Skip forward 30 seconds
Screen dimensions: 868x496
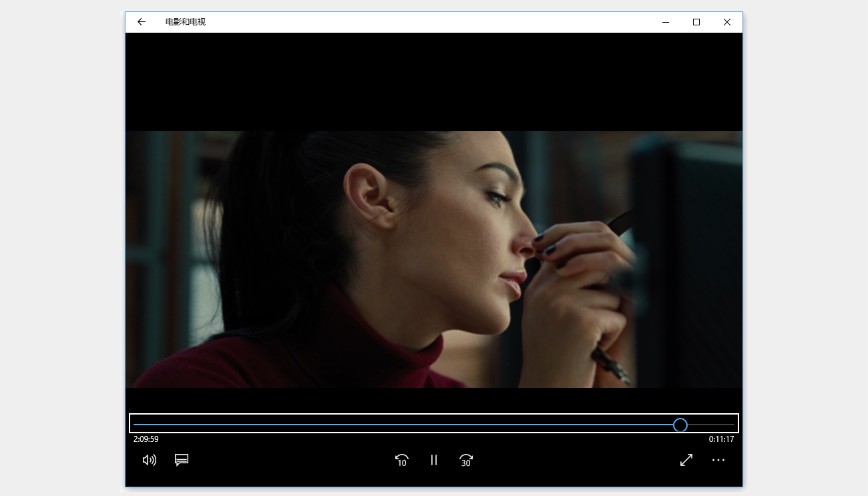pos(466,460)
